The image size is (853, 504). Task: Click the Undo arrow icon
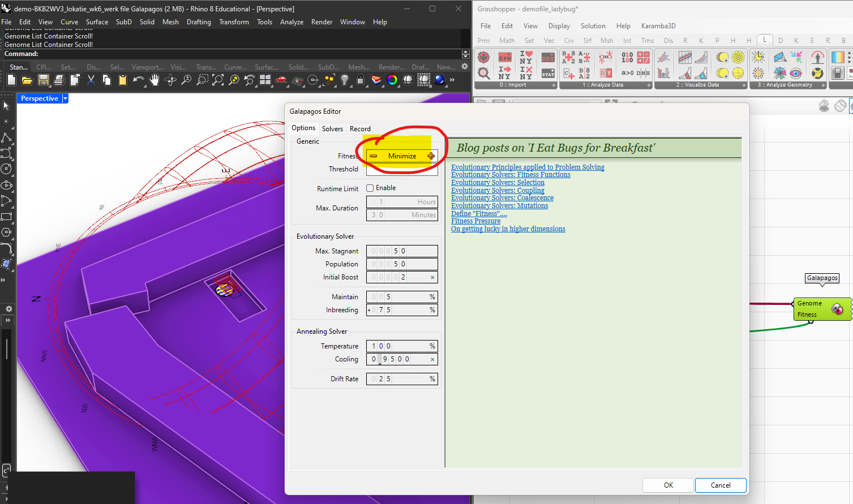pos(138,80)
